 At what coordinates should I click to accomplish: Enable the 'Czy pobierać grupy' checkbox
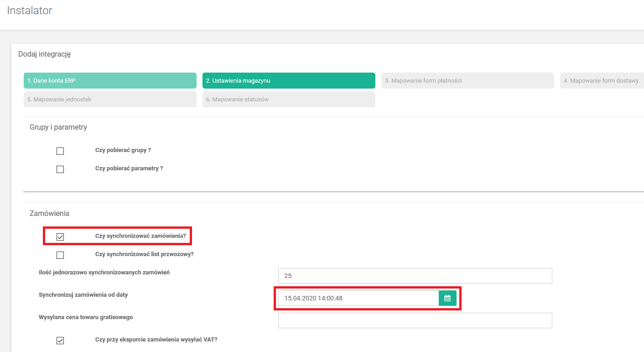[60, 151]
